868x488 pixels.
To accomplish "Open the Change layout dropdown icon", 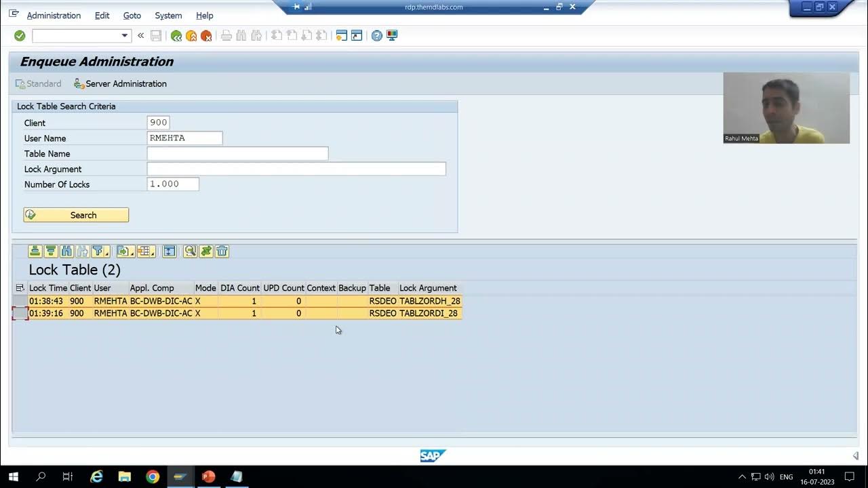I will click(146, 251).
